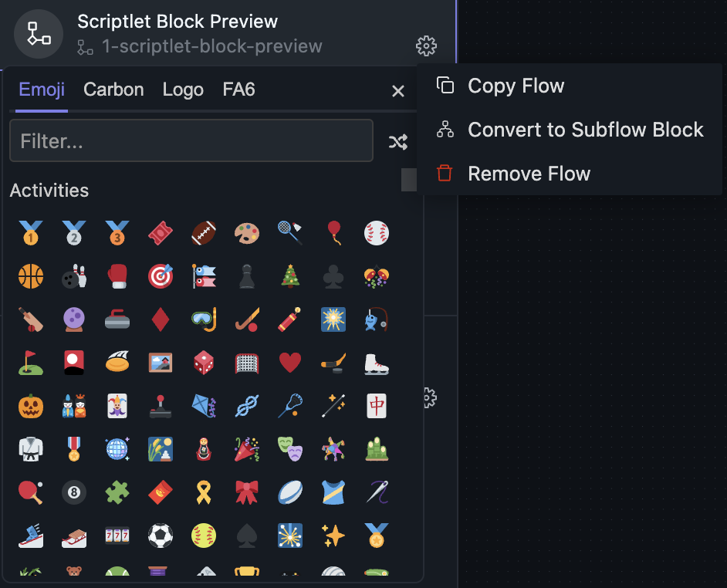Image resolution: width=727 pixels, height=588 pixels.
Task: Click into the Filter input field
Action: point(191,141)
